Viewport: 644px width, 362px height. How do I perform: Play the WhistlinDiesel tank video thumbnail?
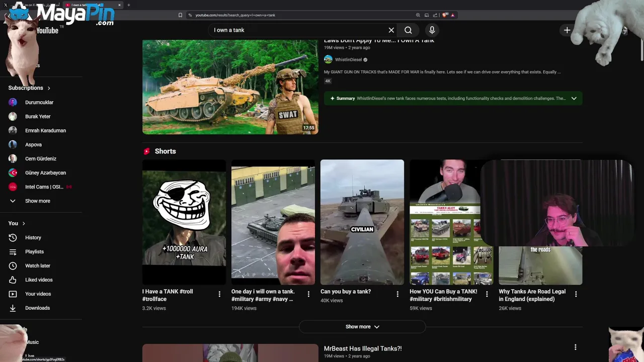[230, 87]
